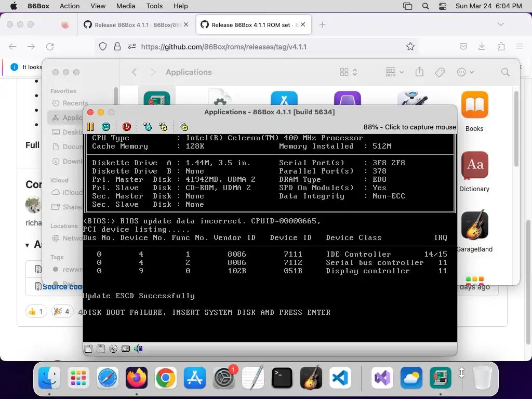Image resolution: width=532 pixels, height=399 pixels.
Task: Open the Finder view options dropdown
Action: (x=349, y=72)
